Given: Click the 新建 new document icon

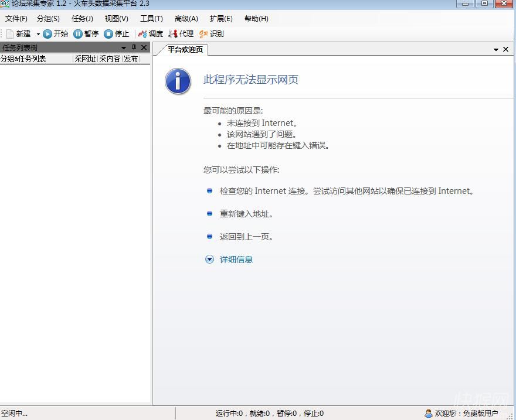Looking at the screenshot, I should (10, 34).
